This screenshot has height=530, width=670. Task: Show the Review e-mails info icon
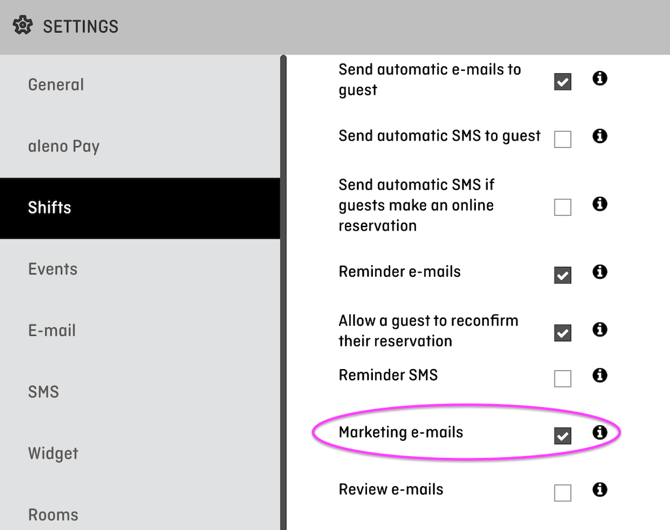[x=599, y=489]
